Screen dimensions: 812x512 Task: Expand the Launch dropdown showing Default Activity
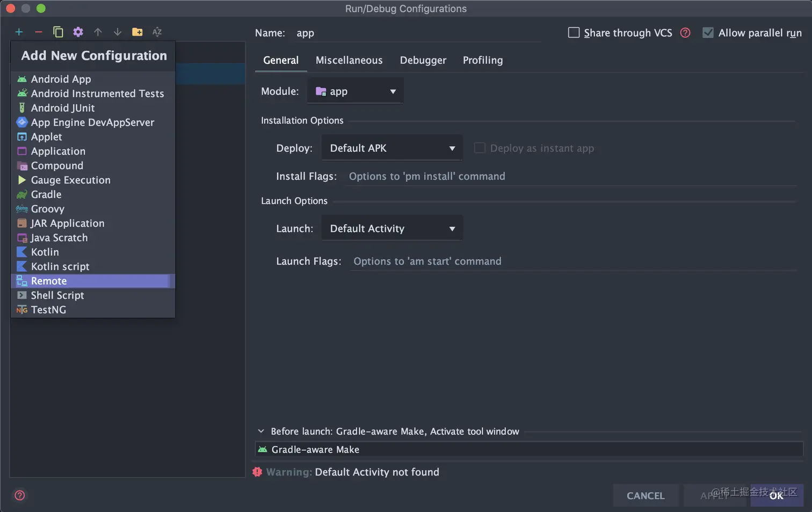(392, 229)
